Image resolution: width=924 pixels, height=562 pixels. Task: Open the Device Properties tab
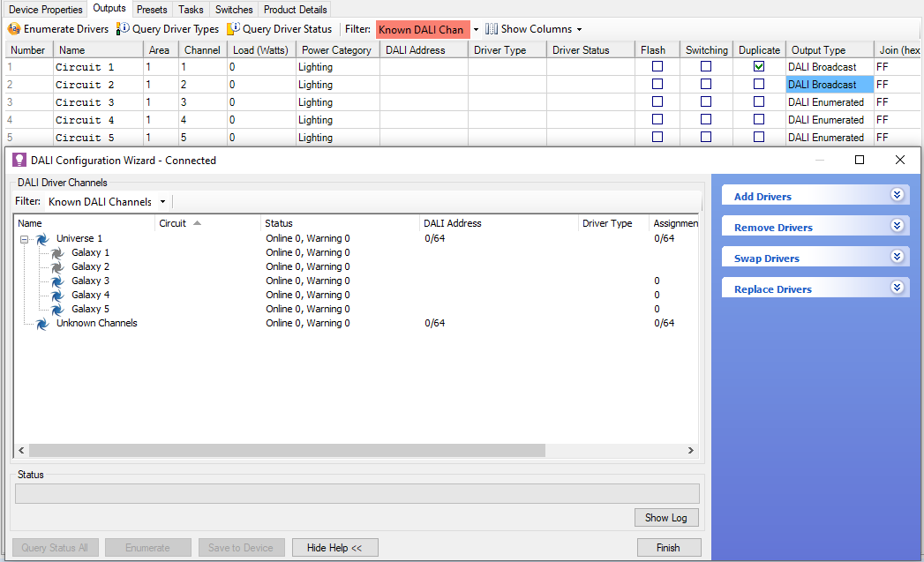[45, 10]
